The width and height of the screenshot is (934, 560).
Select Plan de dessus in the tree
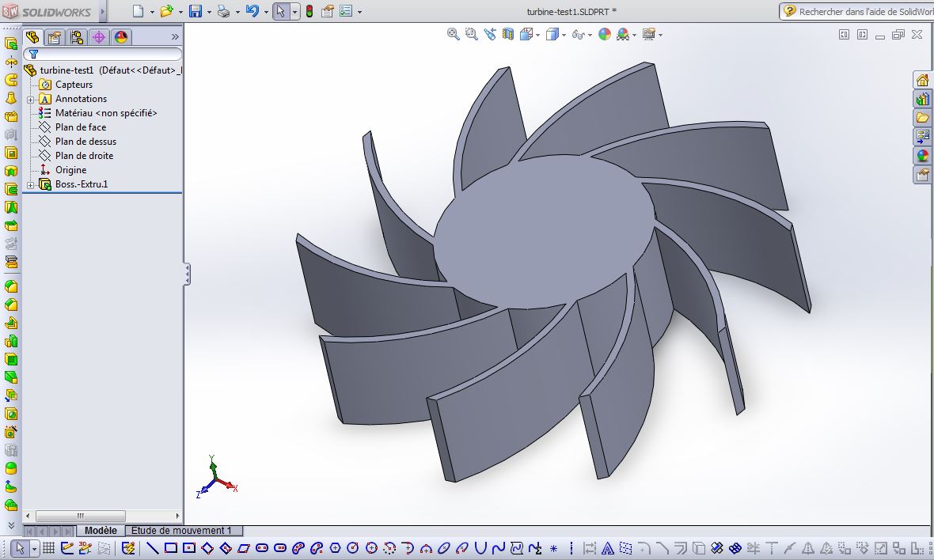(x=85, y=142)
